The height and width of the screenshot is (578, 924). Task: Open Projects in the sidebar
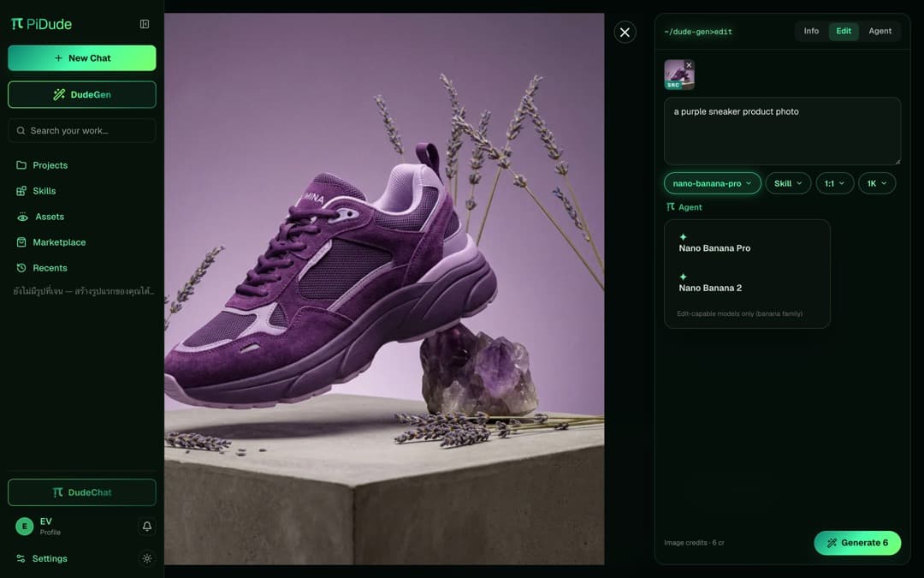pyautogui.click(x=50, y=165)
